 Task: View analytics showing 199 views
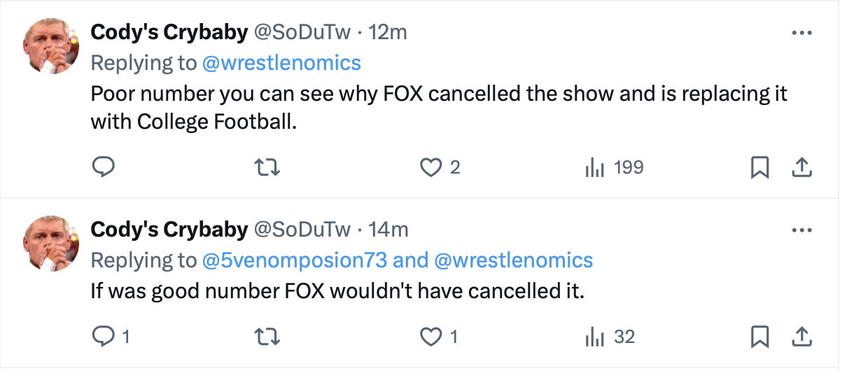(594, 167)
